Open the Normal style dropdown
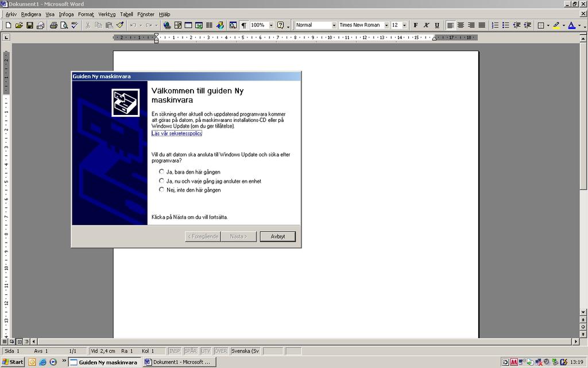 (334, 25)
